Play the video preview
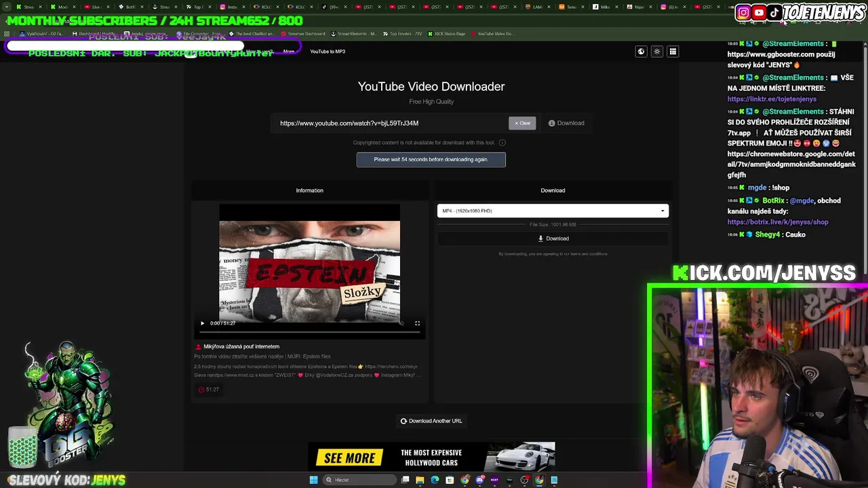Viewport: 868px width, 488px height. 202,323
